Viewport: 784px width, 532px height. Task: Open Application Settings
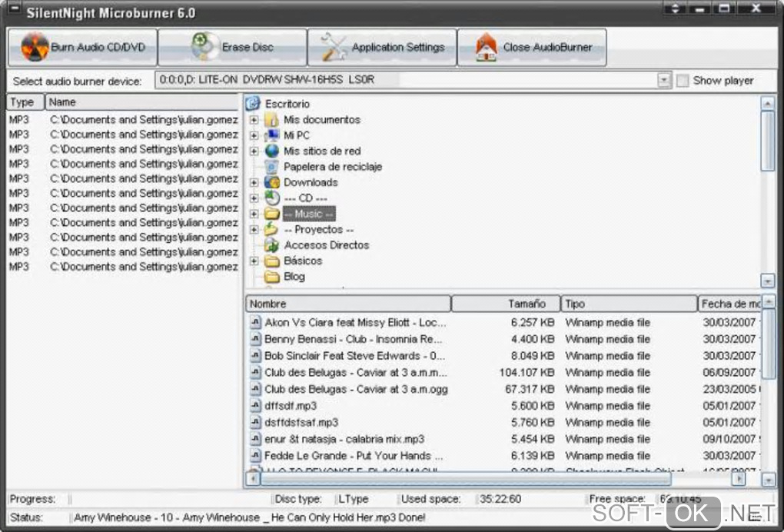383,48
